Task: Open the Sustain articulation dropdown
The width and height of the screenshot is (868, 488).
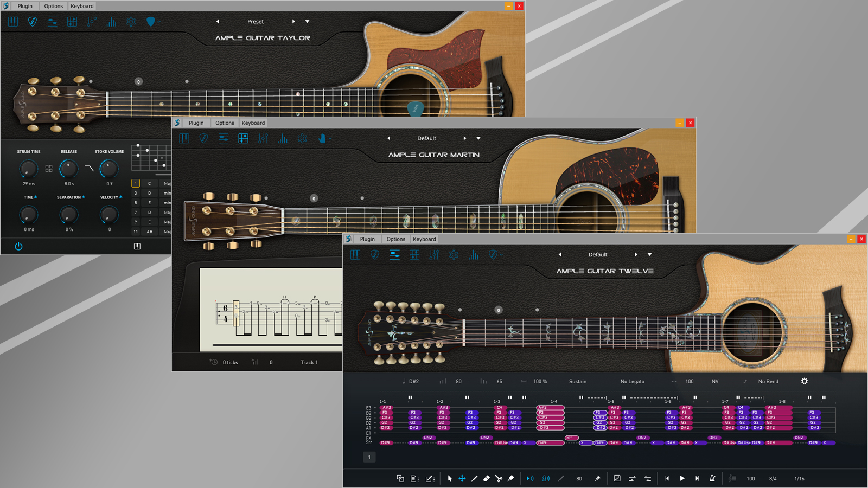Action: tap(578, 382)
